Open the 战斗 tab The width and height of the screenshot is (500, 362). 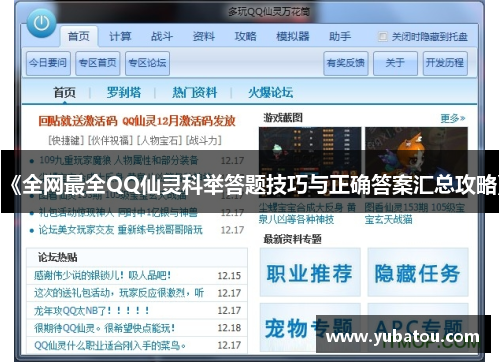click(162, 36)
